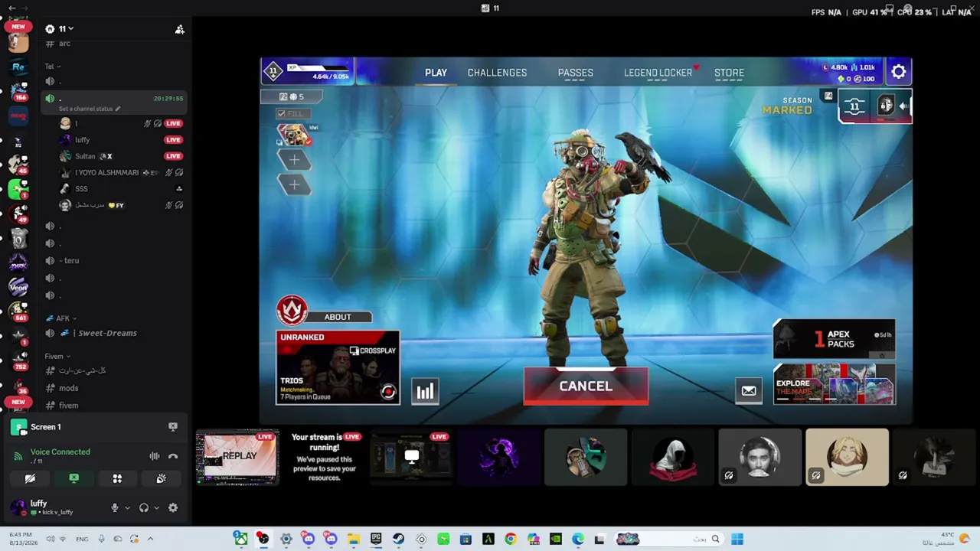Disconnect from the Discord voice channel
Image resolution: width=980 pixels, height=551 pixels.
coord(173,456)
